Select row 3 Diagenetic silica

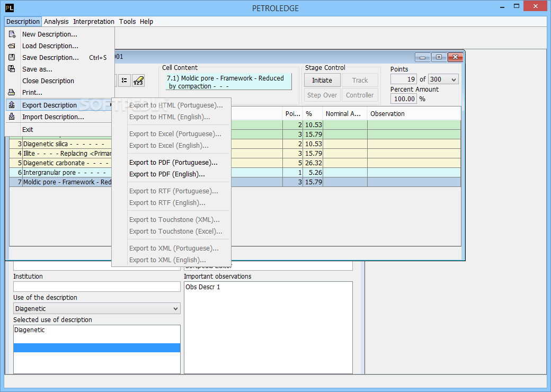point(60,144)
